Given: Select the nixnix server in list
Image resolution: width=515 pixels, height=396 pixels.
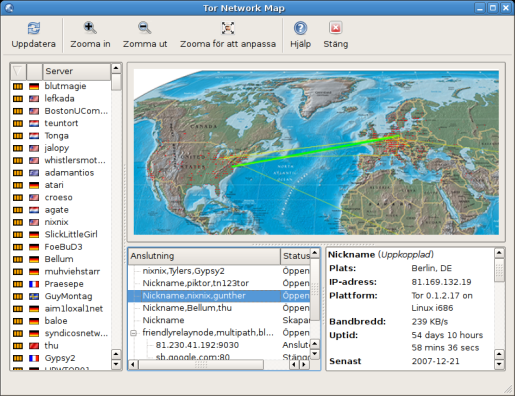Looking at the screenshot, I should click(61, 222).
